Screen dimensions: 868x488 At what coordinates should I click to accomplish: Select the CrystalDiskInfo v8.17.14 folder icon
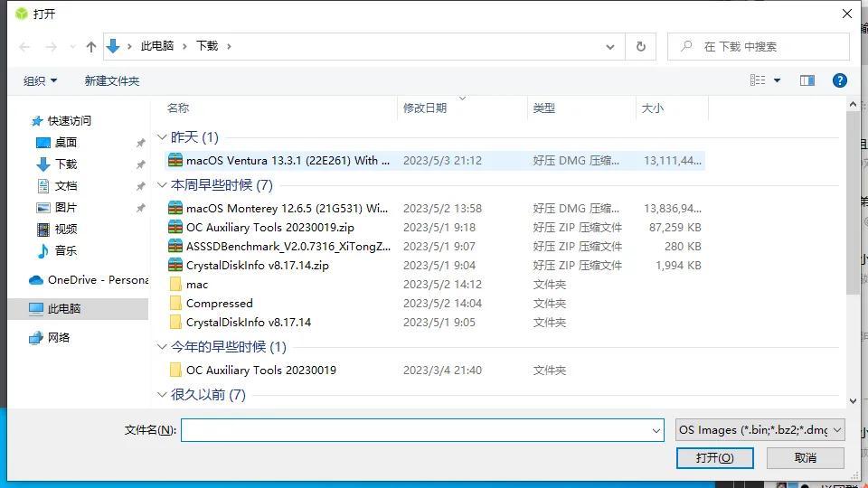click(x=175, y=322)
